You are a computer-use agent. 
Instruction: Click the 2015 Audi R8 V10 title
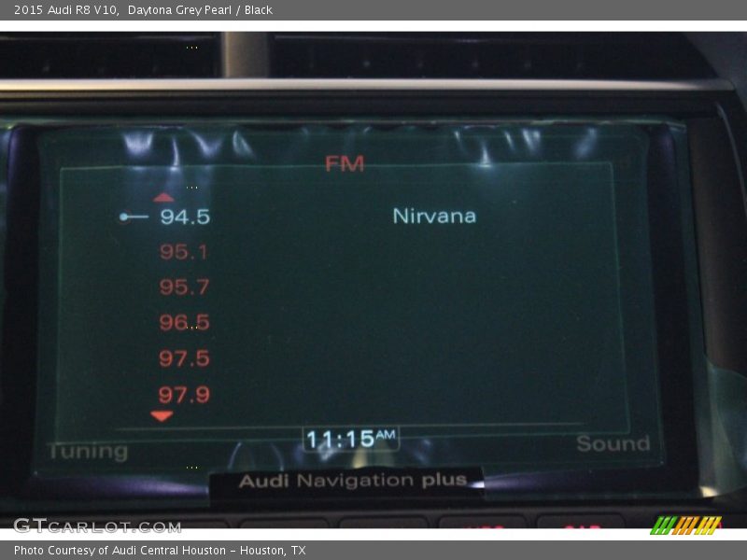click(65, 10)
